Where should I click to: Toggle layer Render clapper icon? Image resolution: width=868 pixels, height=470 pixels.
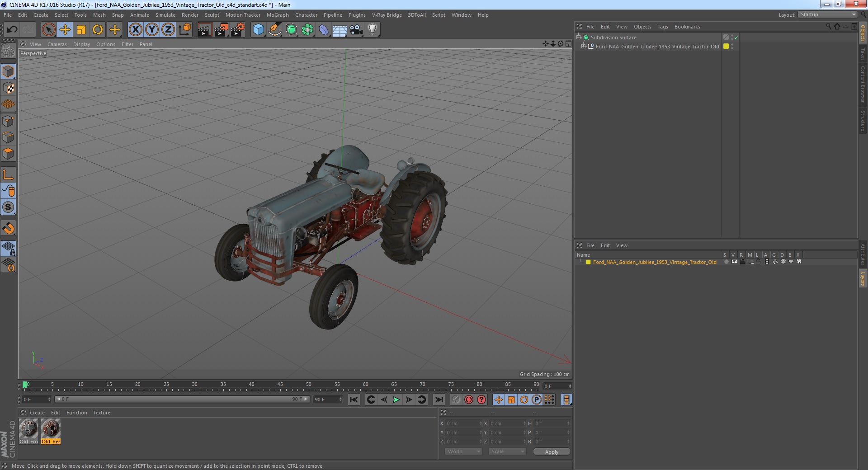tap(742, 262)
